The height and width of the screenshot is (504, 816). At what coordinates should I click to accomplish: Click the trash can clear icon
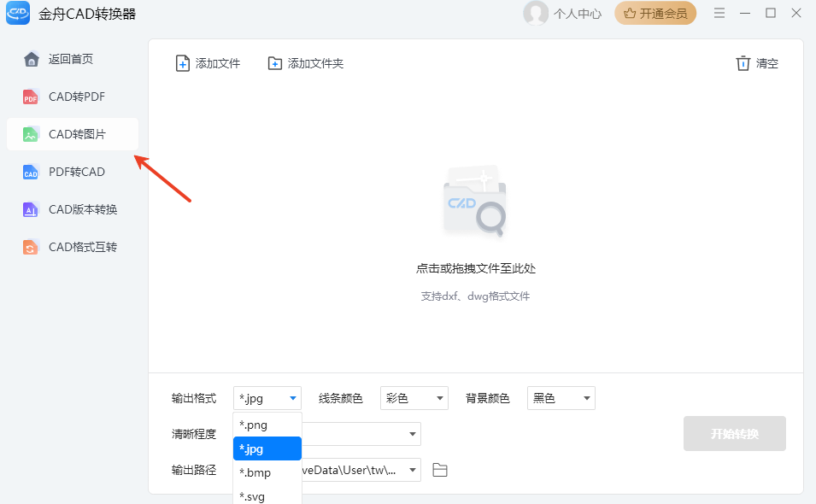tap(743, 63)
